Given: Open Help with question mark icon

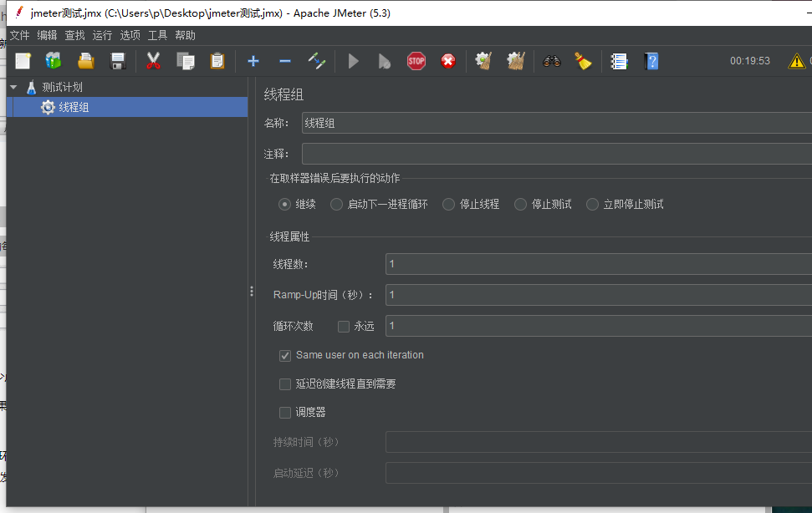Looking at the screenshot, I should (651, 61).
